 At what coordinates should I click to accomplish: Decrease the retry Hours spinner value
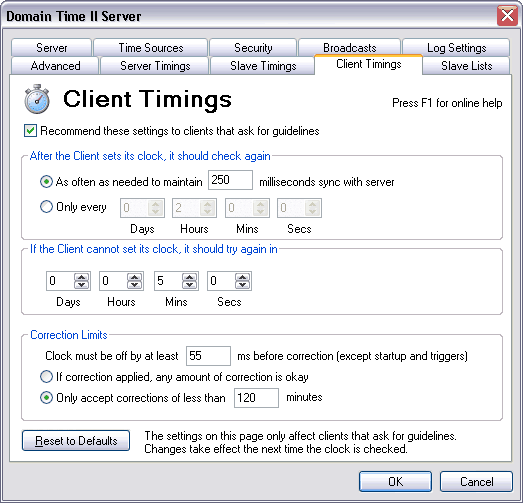[134, 285]
